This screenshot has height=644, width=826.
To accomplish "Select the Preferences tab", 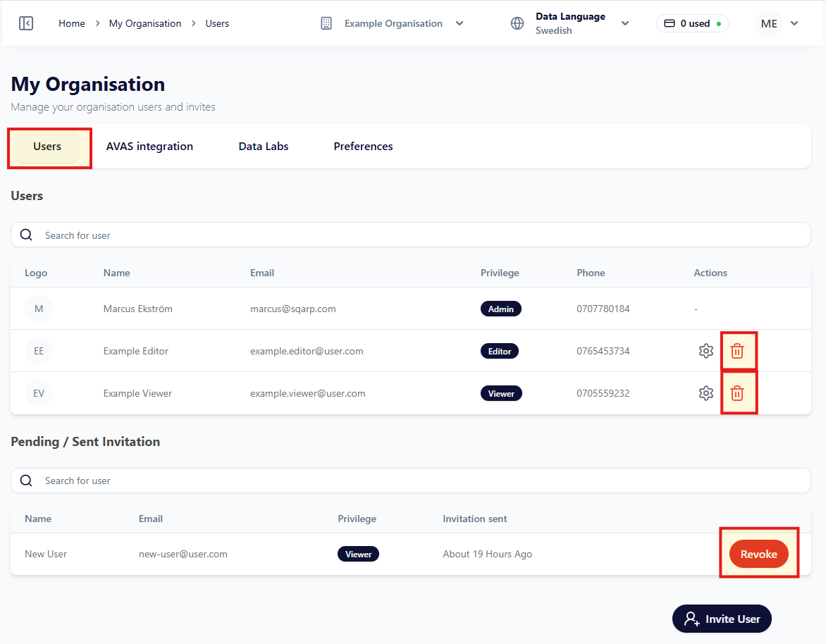I will coord(363,147).
